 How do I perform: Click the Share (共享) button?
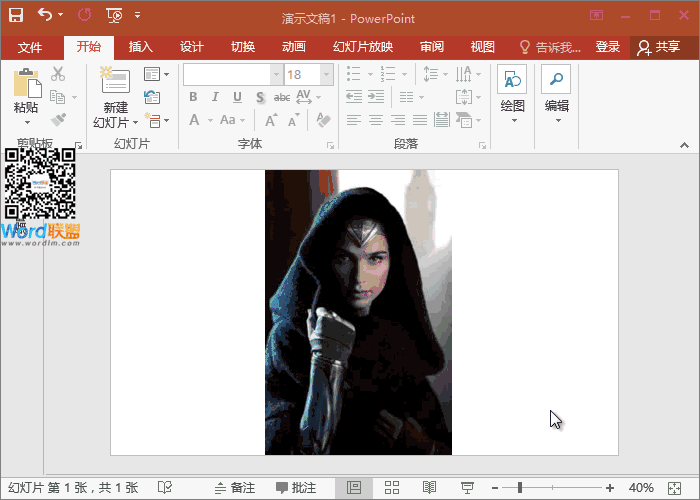(658, 47)
